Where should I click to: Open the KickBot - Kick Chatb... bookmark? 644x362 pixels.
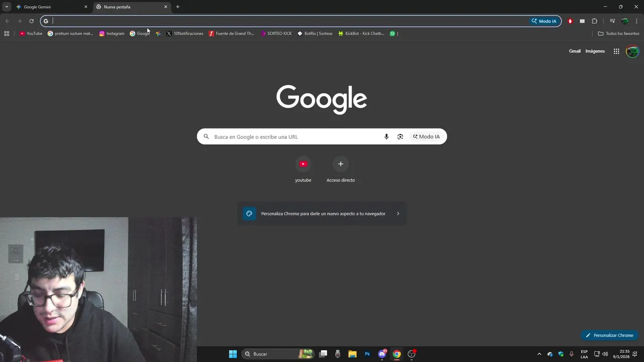tap(361, 34)
